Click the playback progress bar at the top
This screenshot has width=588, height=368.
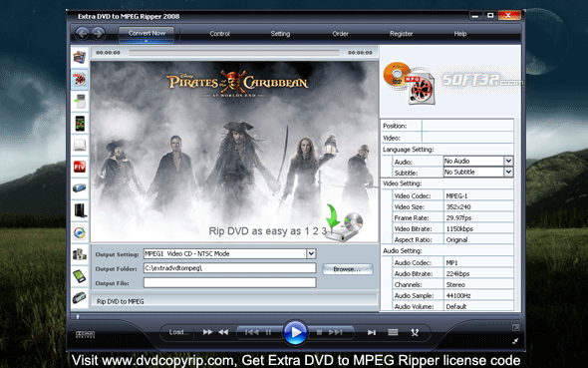pyautogui.click(x=234, y=53)
